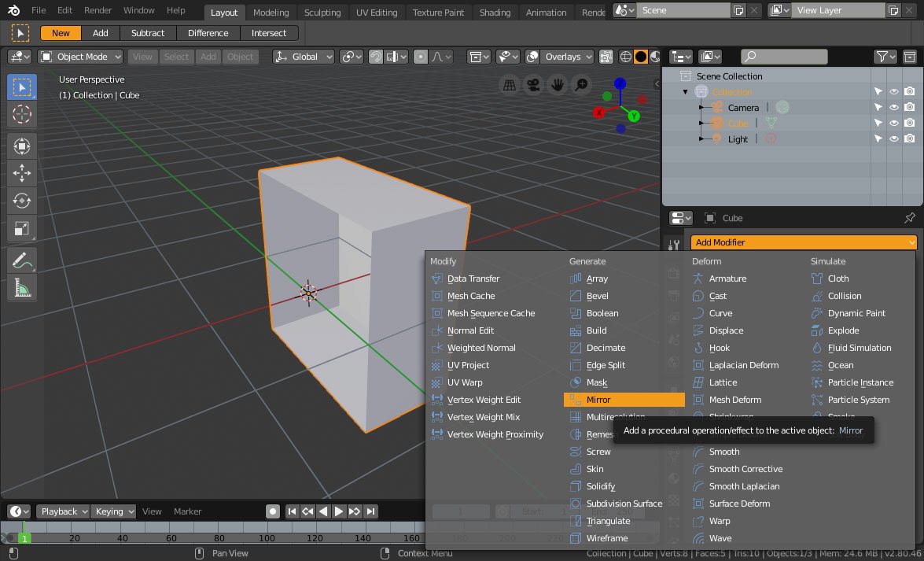The image size is (924, 561).
Task: Open the Render menu
Action: pos(98,10)
